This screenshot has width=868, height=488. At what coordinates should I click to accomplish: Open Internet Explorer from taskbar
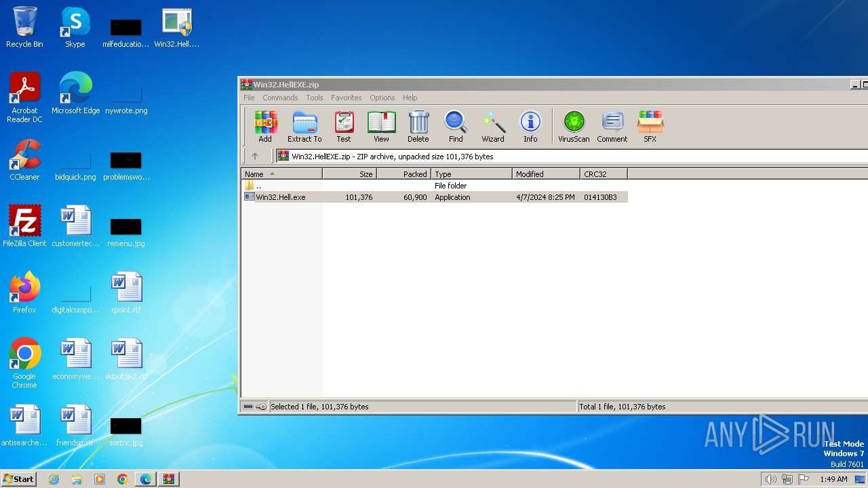pyautogui.click(x=54, y=479)
